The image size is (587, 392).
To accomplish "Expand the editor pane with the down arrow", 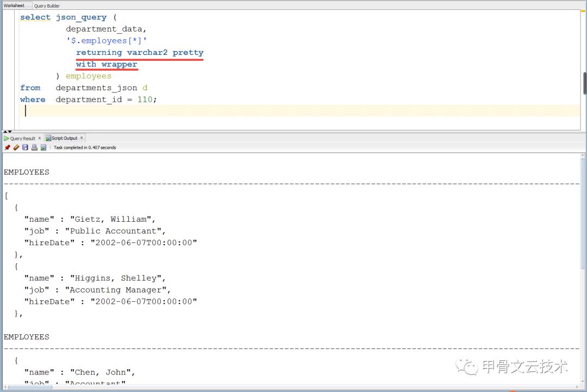I will pyautogui.click(x=10, y=132).
